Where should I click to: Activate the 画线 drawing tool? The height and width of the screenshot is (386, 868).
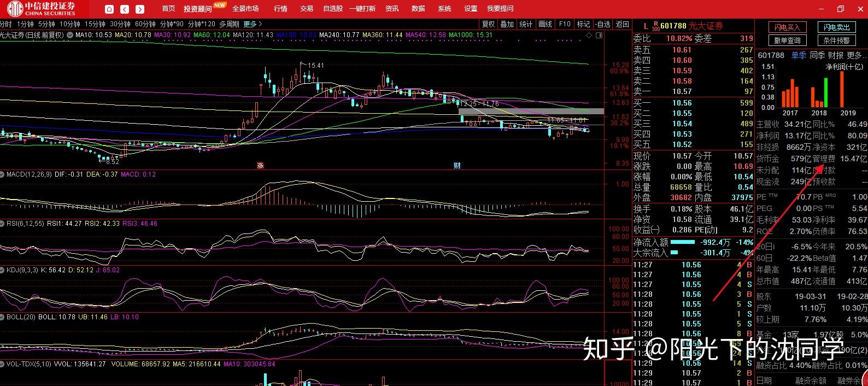pos(545,24)
